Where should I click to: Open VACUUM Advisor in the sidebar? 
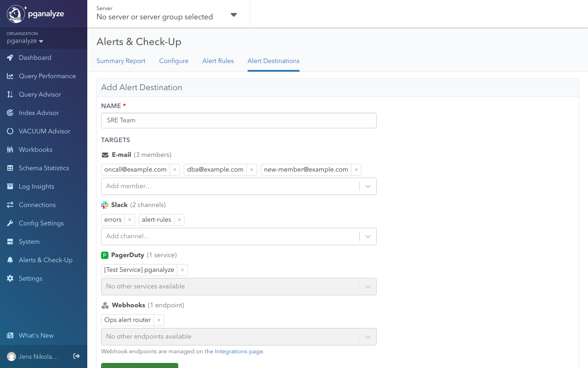tap(44, 131)
